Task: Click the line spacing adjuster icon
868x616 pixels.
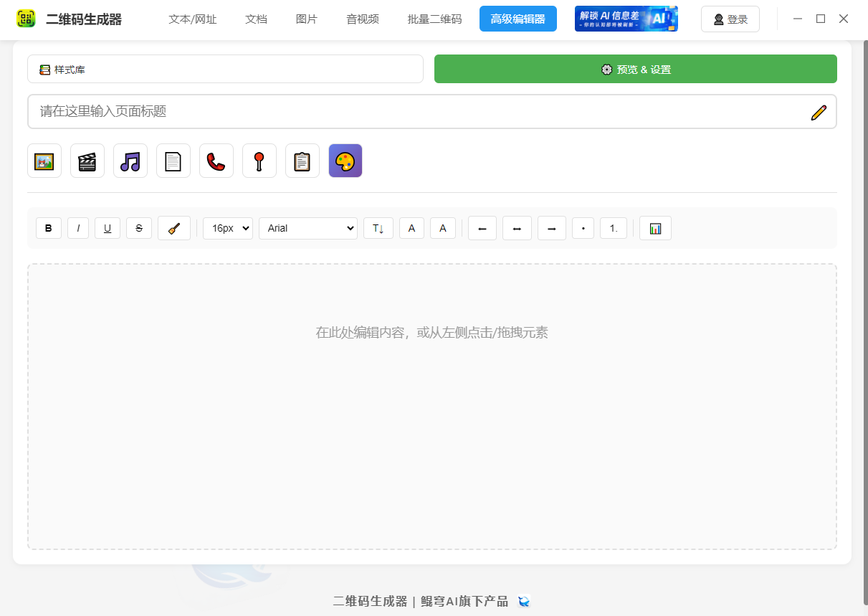Action: tap(378, 227)
